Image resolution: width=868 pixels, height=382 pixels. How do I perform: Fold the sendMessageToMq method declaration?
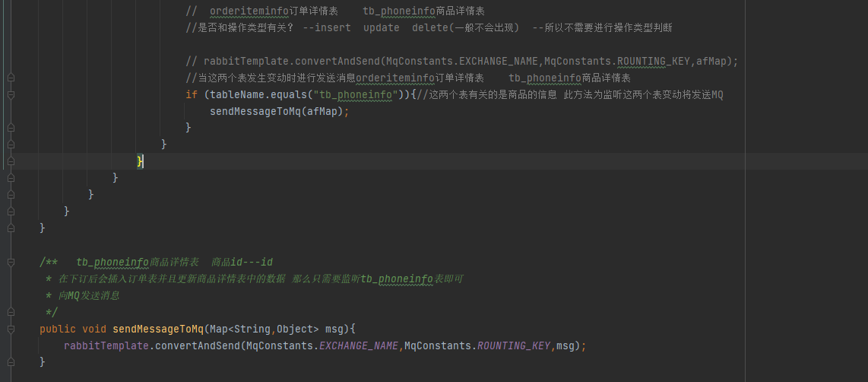10,329
